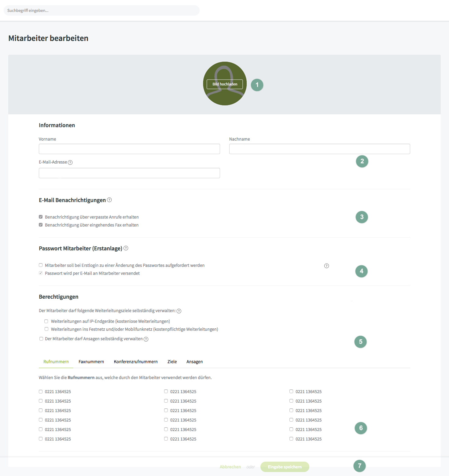Image resolution: width=449 pixels, height=476 pixels.
Task: Open the Konferenzrufnummern tab
Action: pyautogui.click(x=136, y=362)
